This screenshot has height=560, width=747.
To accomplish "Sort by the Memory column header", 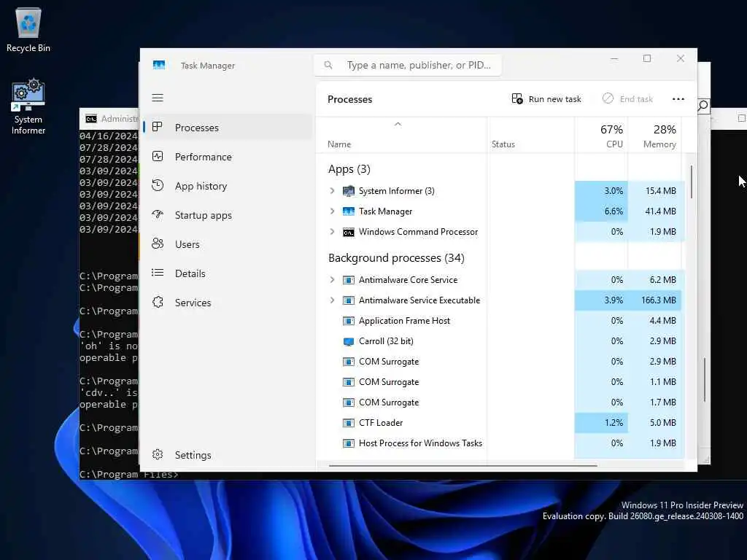I will point(654,136).
